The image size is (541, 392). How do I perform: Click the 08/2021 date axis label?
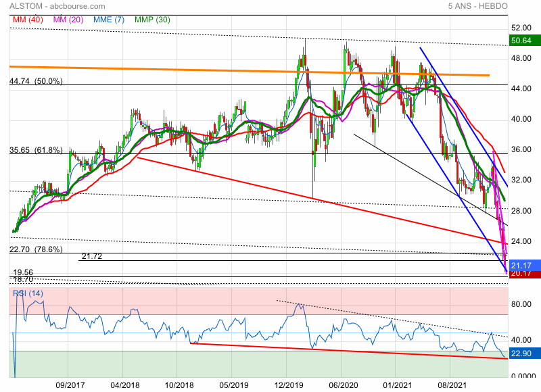click(x=452, y=385)
